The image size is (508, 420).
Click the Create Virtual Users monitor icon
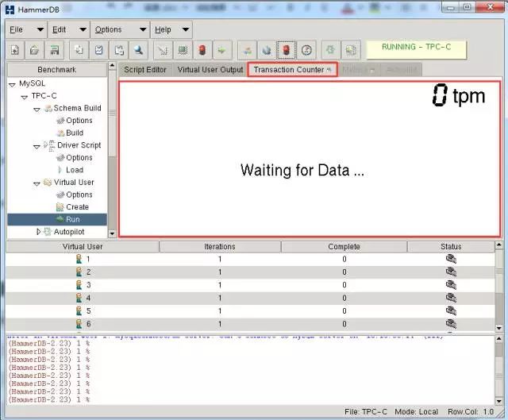coord(183,50)
